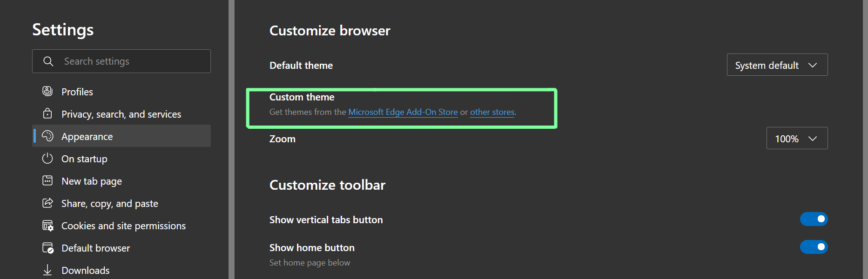Click the Privacy, search, and services lock icon
Viewport: 868px width, 279px height.
47,113
